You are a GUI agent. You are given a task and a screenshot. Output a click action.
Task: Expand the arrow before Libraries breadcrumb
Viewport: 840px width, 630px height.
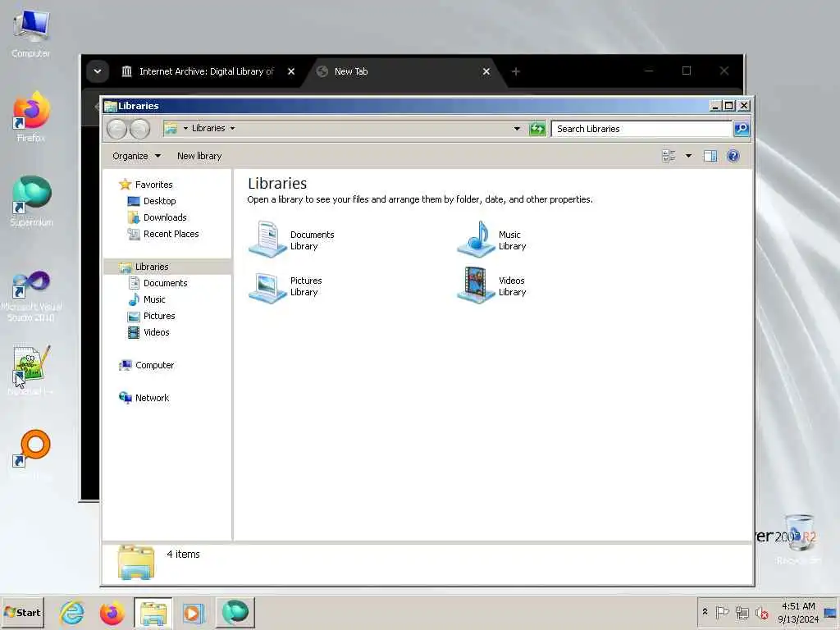185,129
